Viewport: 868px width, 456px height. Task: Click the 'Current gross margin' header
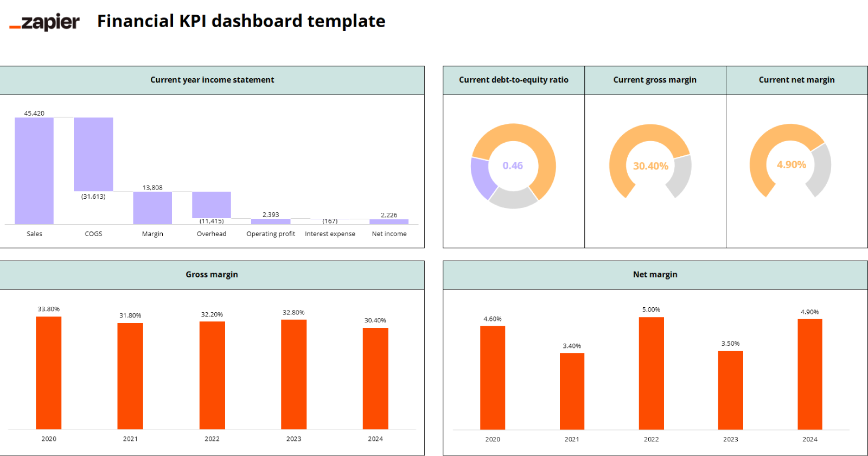(x=655, y=80)
